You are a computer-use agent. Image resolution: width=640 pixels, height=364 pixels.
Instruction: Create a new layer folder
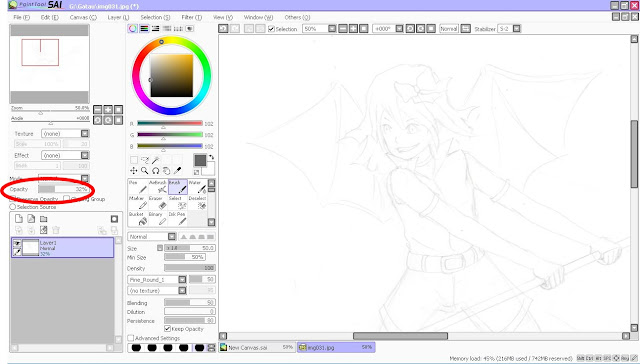click(44, 219)
